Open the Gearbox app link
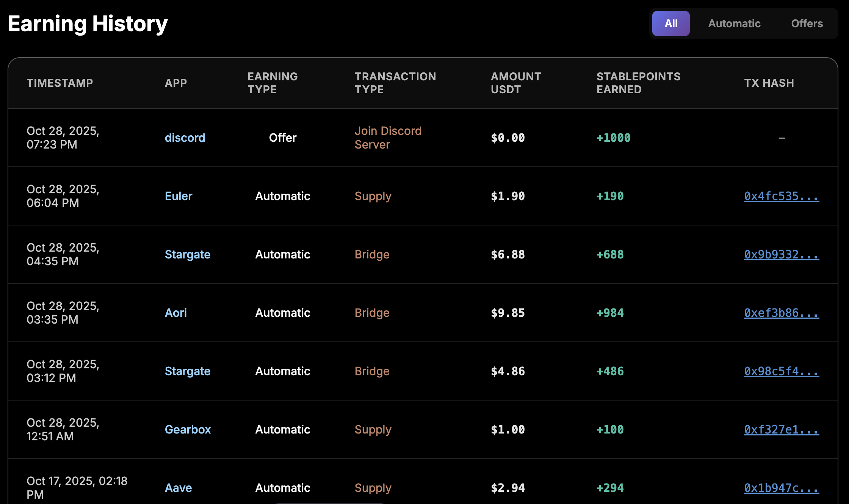Screen dimensions: 849x504 click(x=188, y=429)
